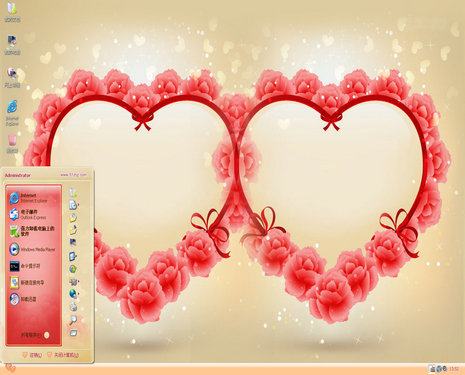Select the My Documents folder on the desktop

(x=12, y=12)
